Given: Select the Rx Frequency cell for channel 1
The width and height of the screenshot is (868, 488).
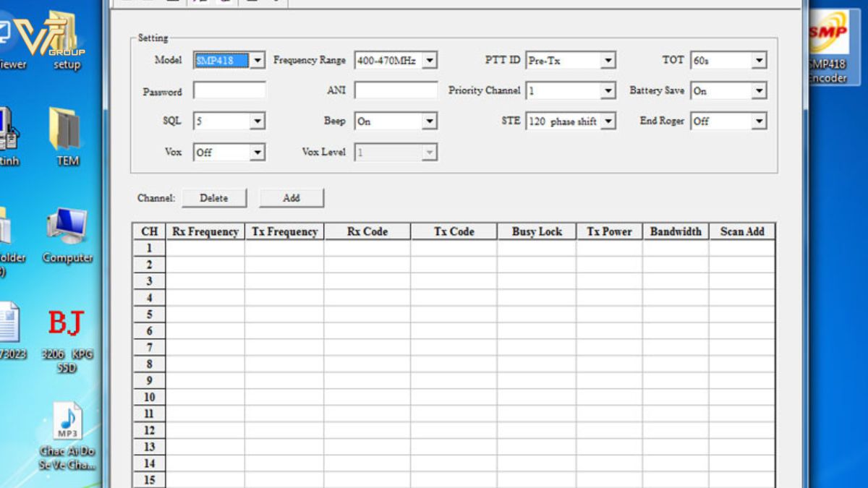Looking at the screenshot, I should pos(205,248).
